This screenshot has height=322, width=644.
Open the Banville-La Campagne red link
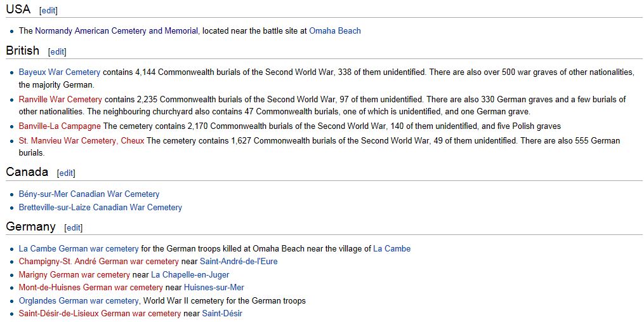[x=60, y=126]
